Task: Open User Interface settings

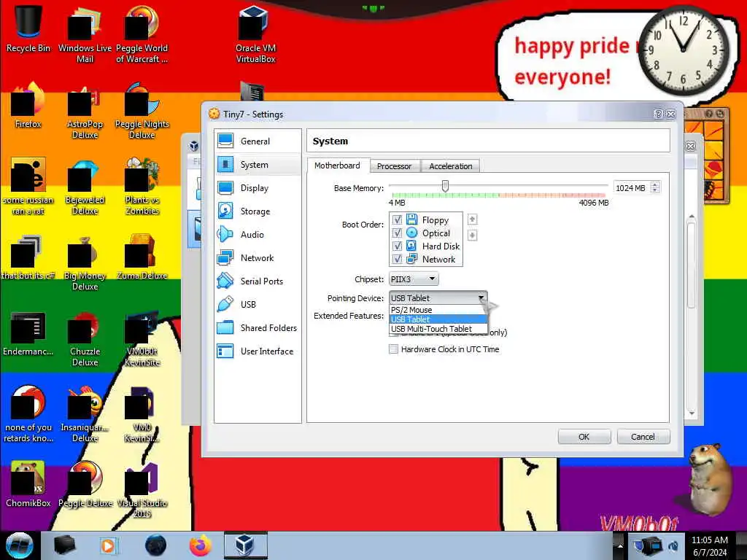Action: coord(258,351)
